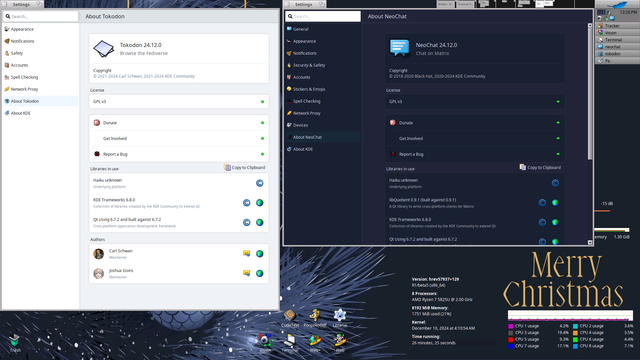
Task: Click the Tokodon settings search field
Action: point(40,16)
